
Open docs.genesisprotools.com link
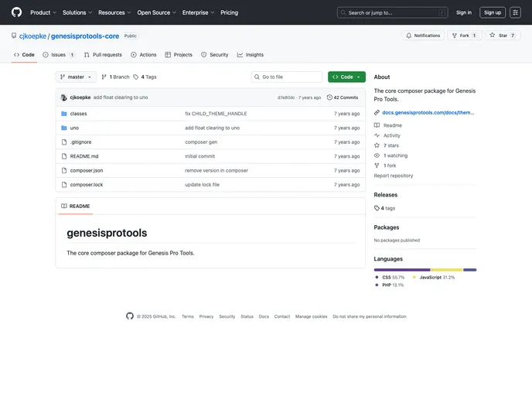(428, 113)
